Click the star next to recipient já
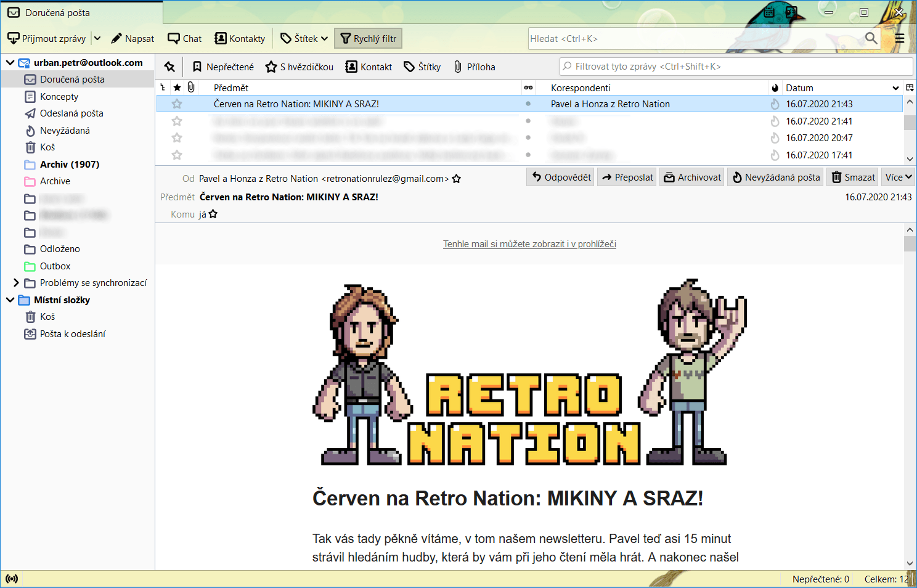 click(213, 214)
